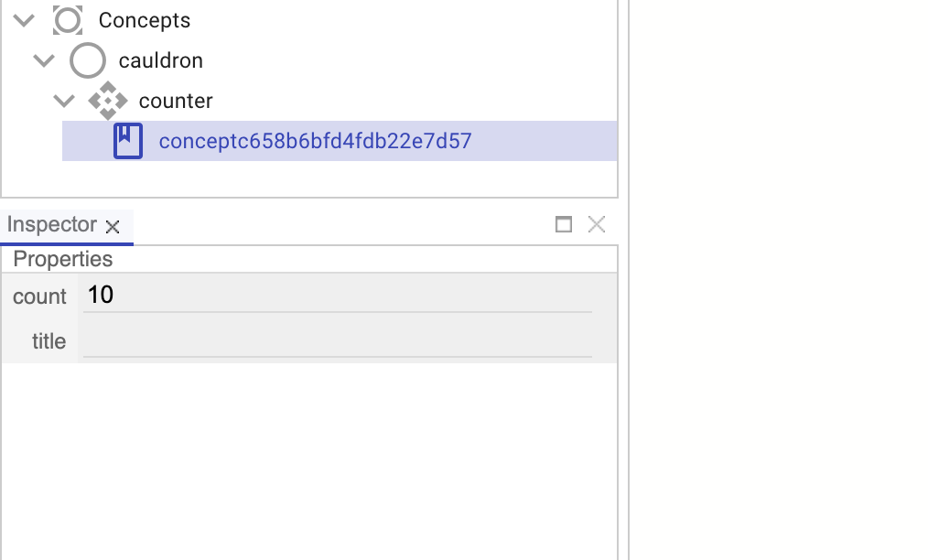Click the concept bookmark icon
The image size is (928, 560).
click(x=128, y=141)
